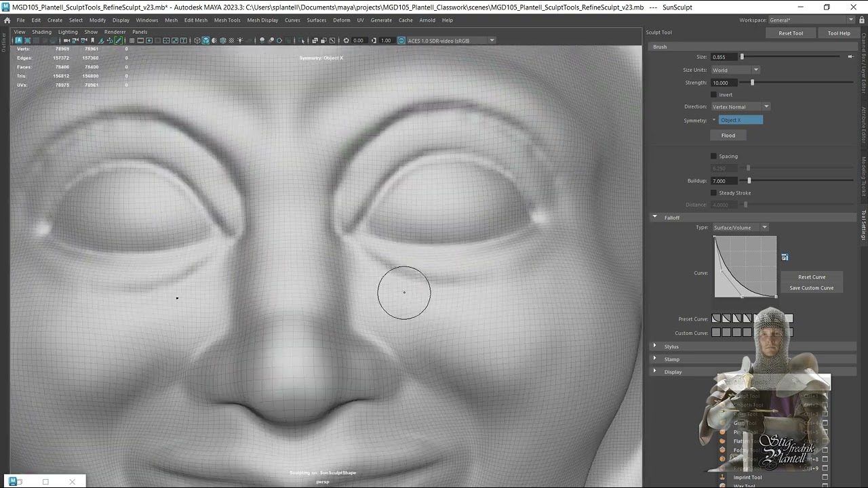Click the curve editor expand icon beside falloff graph
Image resolution: width=868 pixels, height=488 pixels.
(x=785, y=257)
